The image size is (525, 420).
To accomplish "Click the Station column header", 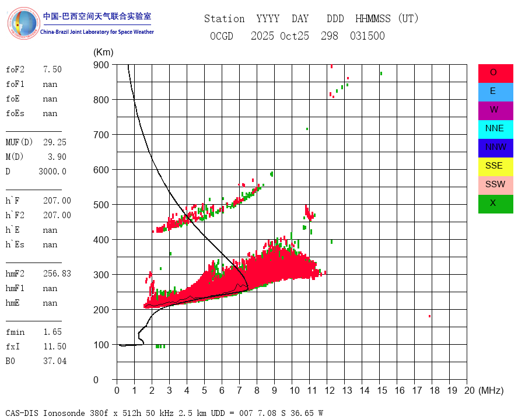I will coord(225,19).
